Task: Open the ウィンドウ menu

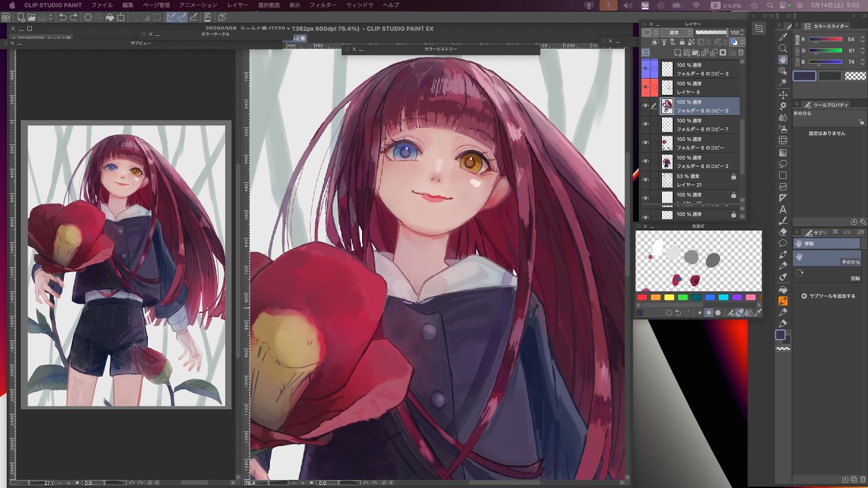Action: pos(359,5)
